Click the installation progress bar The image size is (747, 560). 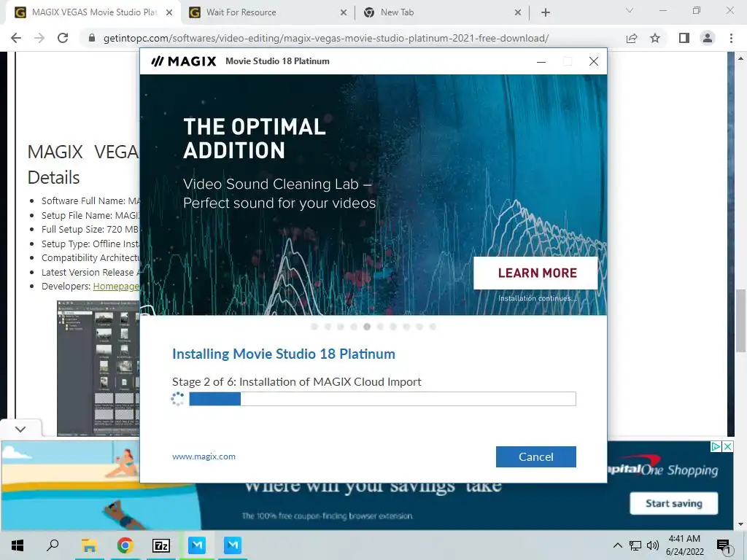pos(382,399)
